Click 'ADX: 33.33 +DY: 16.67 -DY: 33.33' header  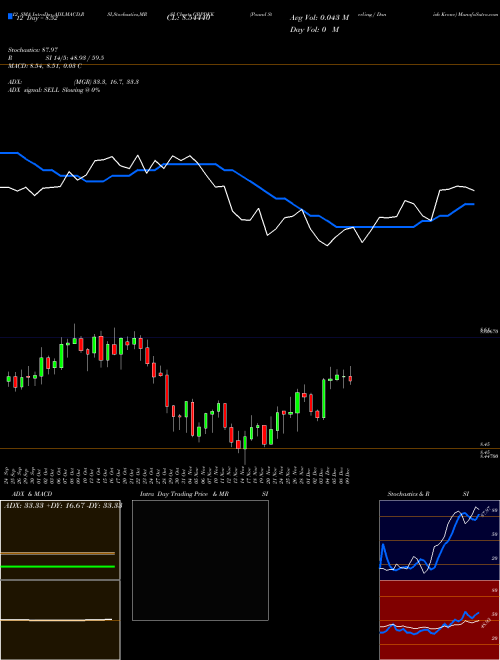coord(63,505)
